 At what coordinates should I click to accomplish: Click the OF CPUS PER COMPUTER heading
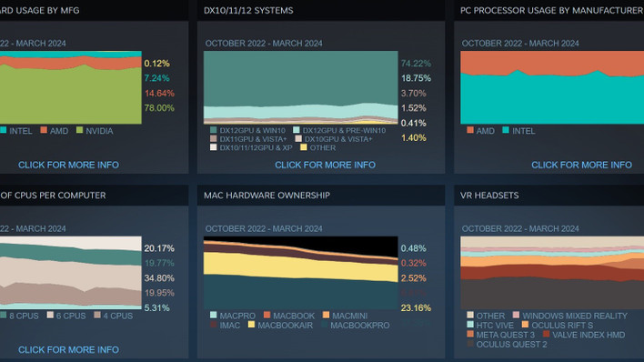53,196
